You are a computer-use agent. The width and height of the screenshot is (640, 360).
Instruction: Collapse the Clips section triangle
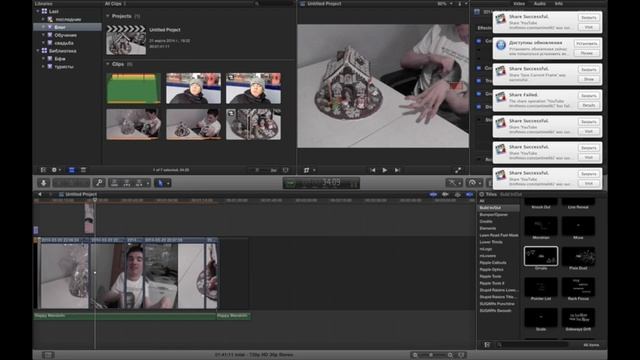pos(108,64)
